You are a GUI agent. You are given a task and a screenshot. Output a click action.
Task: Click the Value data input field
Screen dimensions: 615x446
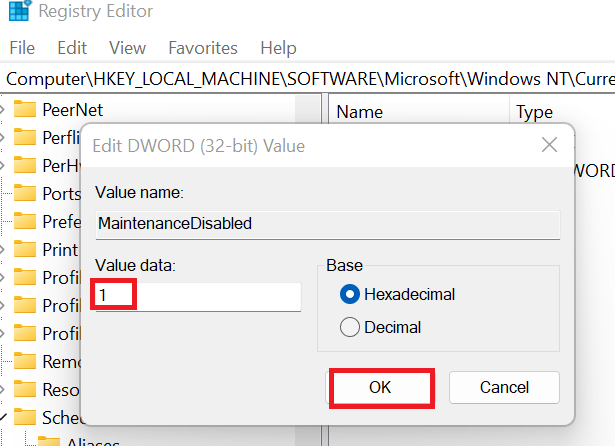coord(198,297)
